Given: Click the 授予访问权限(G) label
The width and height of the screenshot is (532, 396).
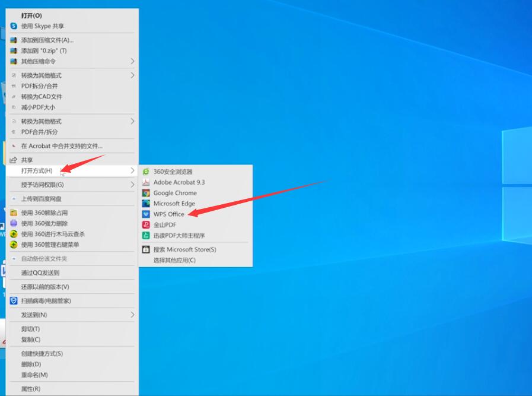Looking at the screenshot, I should (43, 185).
